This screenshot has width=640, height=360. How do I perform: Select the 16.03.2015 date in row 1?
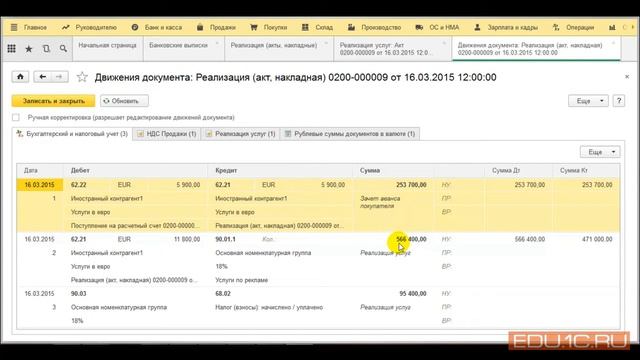[39, 185]
